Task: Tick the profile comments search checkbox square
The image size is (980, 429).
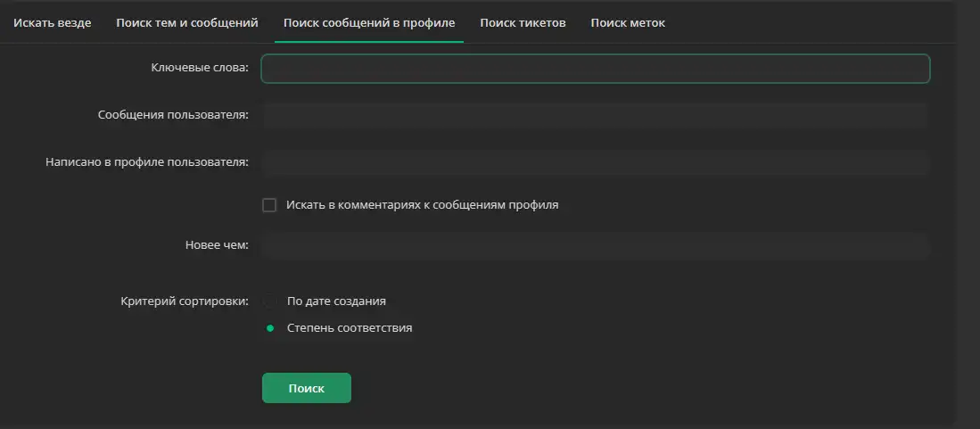Action: pos(269,205)
